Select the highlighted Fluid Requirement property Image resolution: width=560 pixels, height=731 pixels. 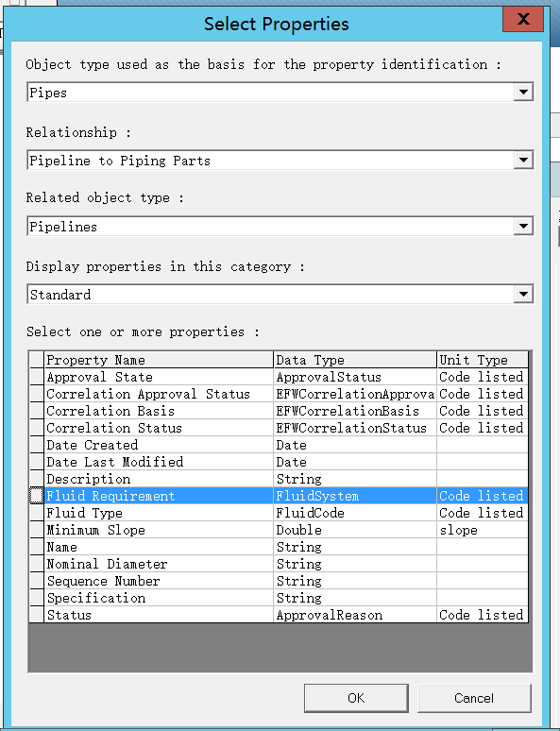[x=159, y=496]
